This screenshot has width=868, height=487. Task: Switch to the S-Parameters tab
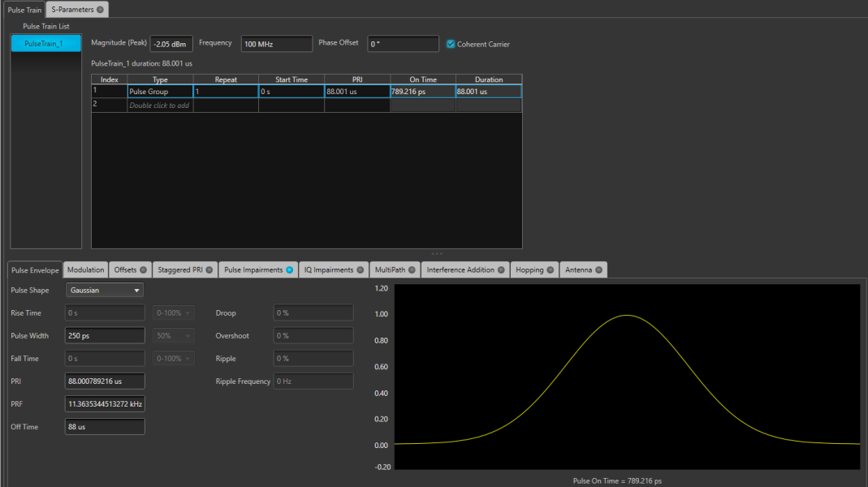click(x=73, y=9)
